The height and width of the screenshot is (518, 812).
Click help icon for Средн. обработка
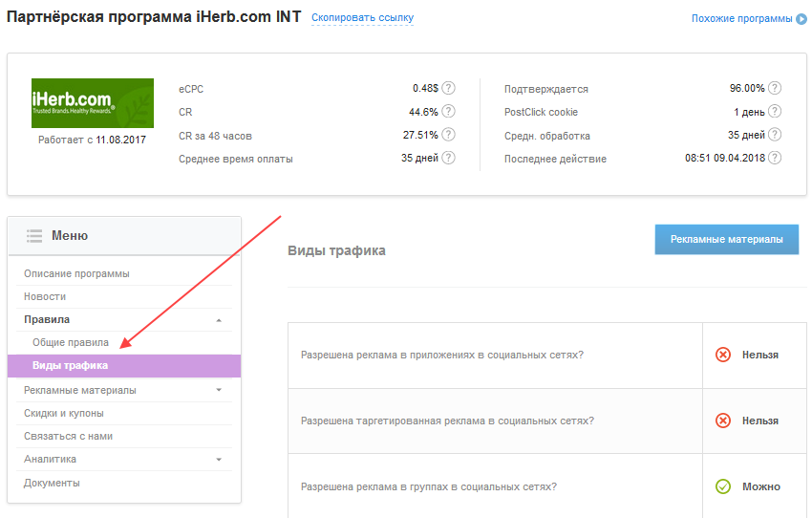(775, 135)
